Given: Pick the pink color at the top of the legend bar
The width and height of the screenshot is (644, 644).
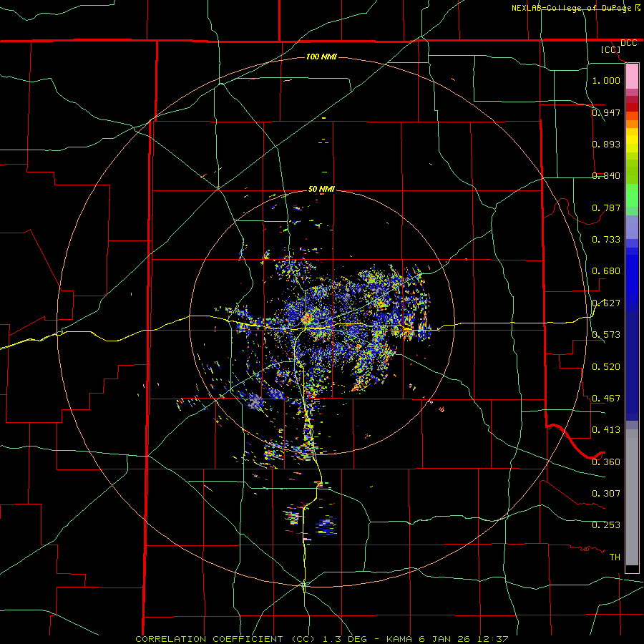Looking at the screenshot, I should click(632, 77).
